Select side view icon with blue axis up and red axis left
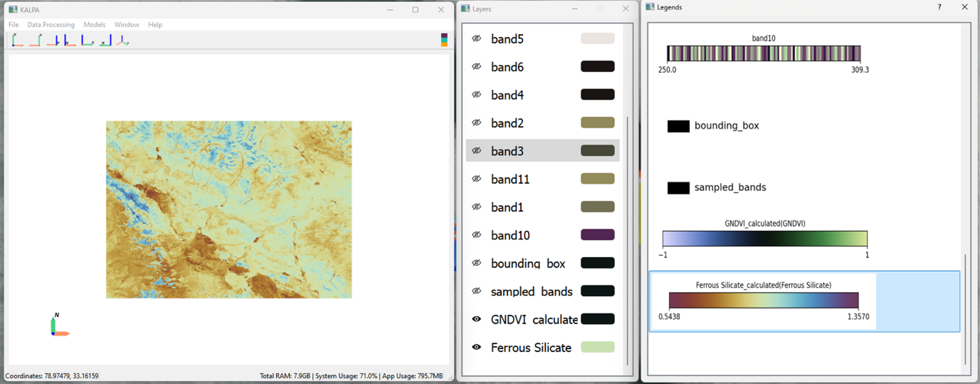This screenshot has height=384, width=980. [x=53, y=40]
